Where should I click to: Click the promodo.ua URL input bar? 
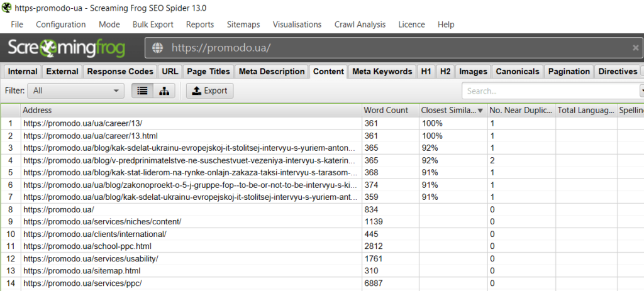click(x=393, y=48)
